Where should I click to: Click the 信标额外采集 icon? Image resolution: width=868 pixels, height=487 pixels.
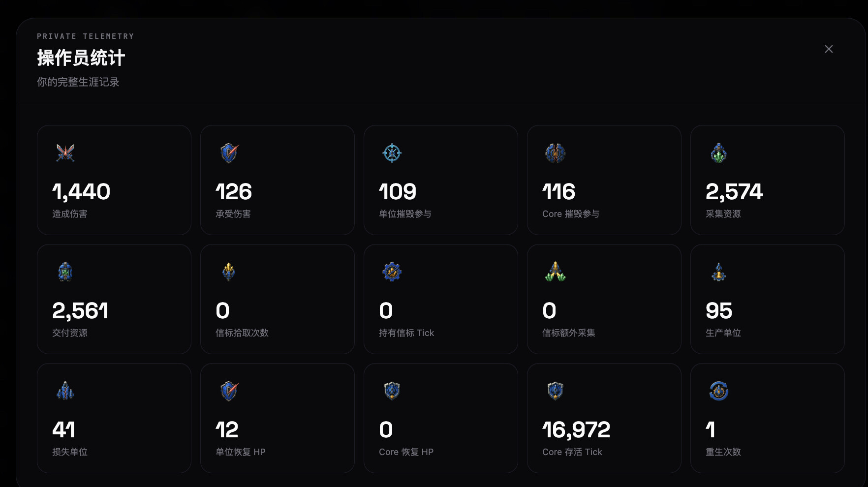point(555,272)
